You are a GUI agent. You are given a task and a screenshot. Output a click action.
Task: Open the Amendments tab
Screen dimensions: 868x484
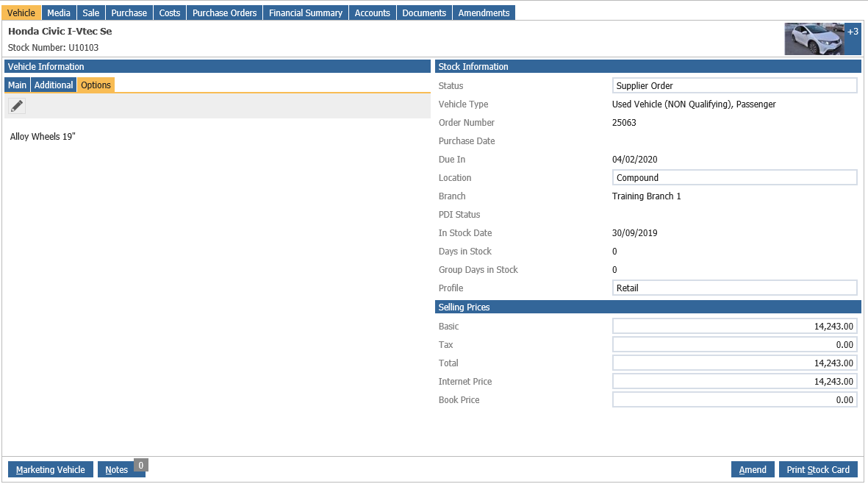coord(484,13)
